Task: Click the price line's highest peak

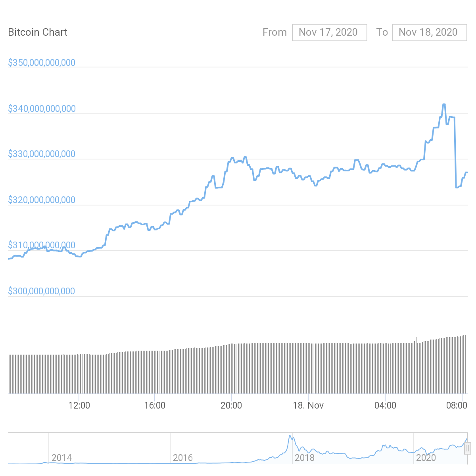Action: (444, 104)
